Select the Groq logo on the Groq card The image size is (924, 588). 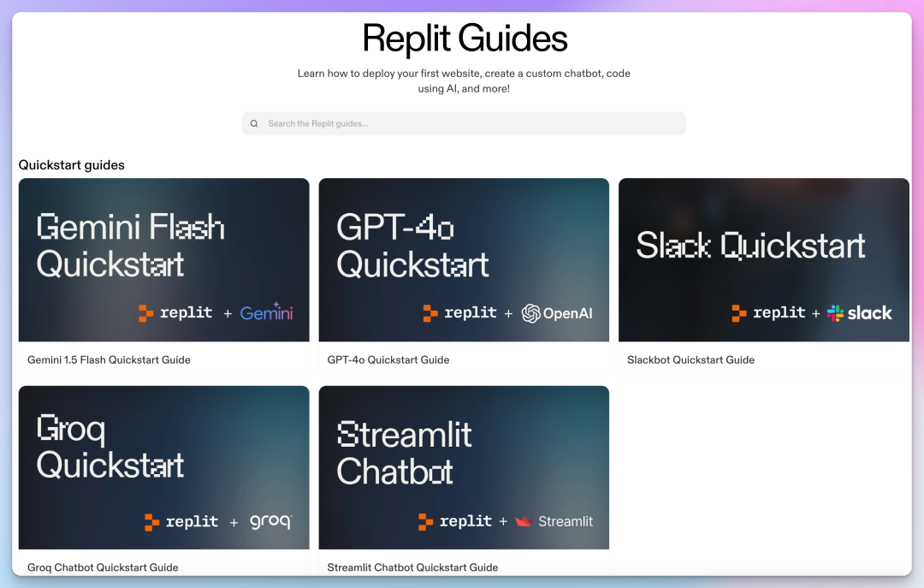271,521
